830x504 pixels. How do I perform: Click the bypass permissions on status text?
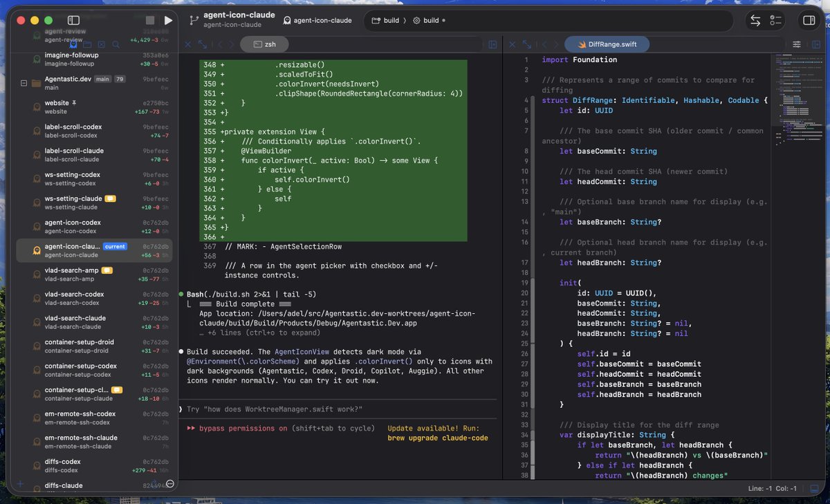click(x=243, y=428)
